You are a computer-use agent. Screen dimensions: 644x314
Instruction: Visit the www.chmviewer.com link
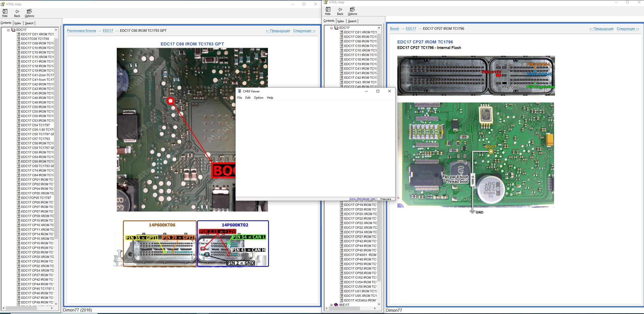click(362, 199)
